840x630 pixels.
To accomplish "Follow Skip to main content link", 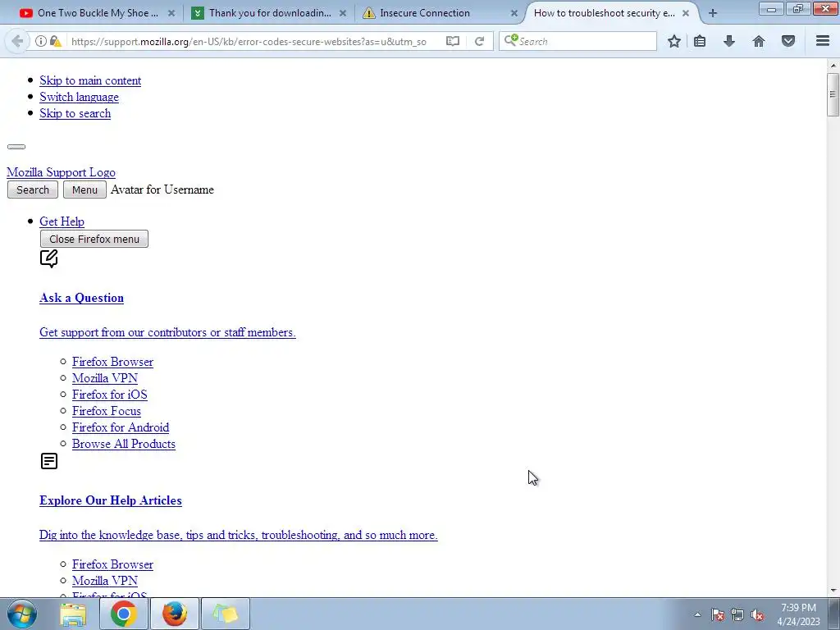I will [x=90, y=80].
